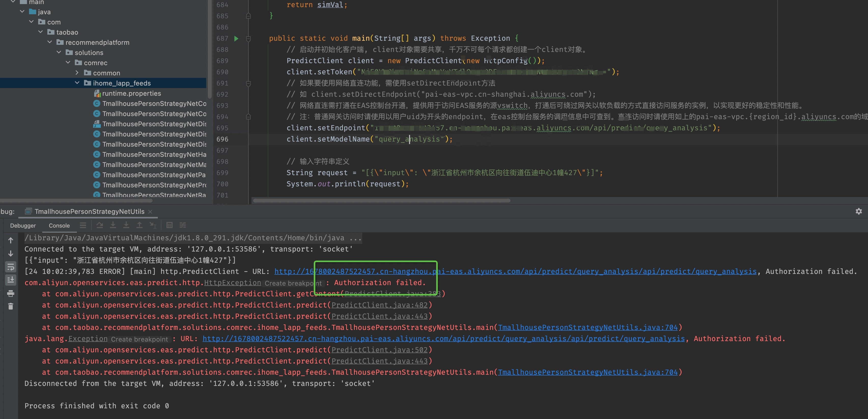Open the PredictClient.java:482 stack trace link
Screen dimensions: 868x419
[x=380, y=305]
